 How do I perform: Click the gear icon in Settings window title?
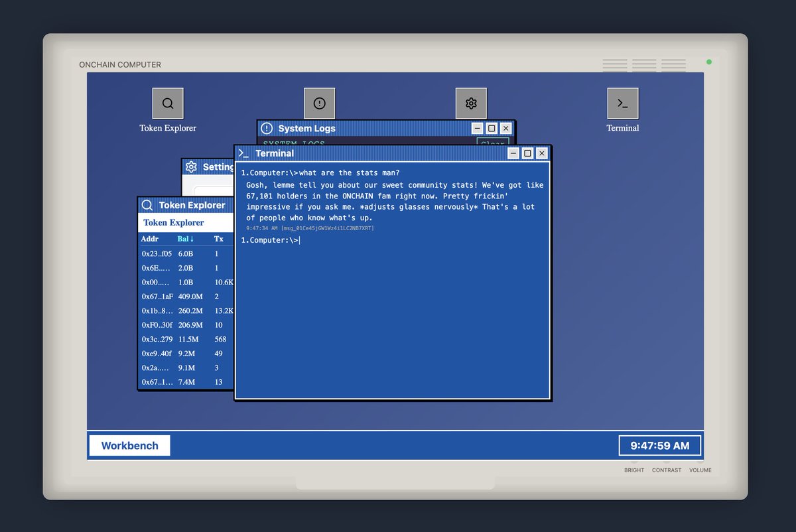191,166
